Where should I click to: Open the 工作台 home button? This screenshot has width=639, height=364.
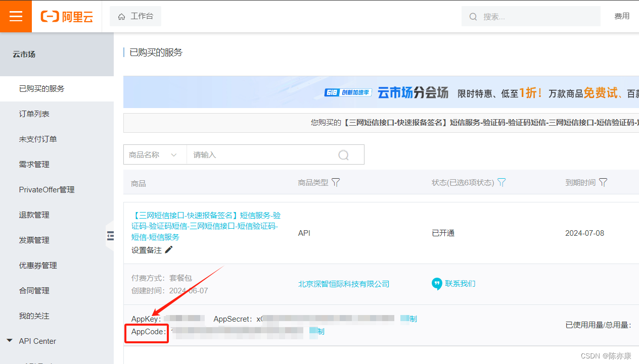(135, 16)
